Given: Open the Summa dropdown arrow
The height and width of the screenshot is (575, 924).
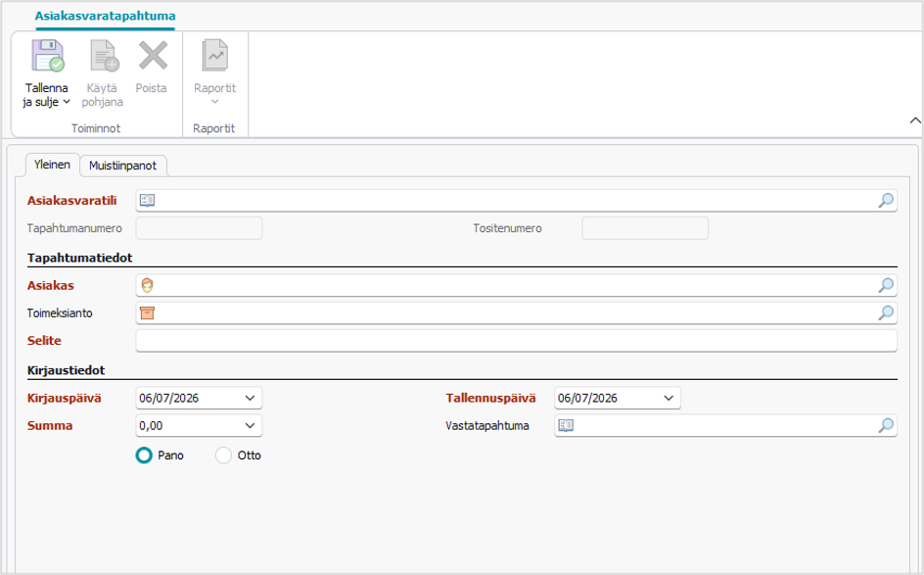Looking at the screenshot, I should (x=250, y=426).
